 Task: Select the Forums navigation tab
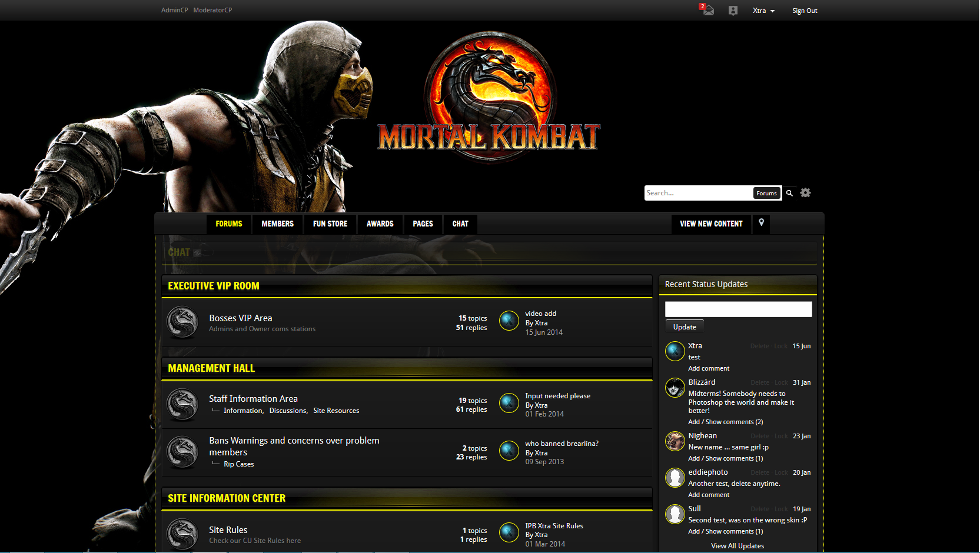(229, 224)
